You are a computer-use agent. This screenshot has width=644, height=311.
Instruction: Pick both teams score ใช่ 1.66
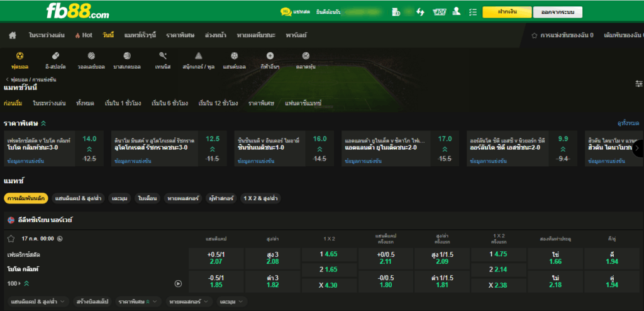click(x=555, y=258)
